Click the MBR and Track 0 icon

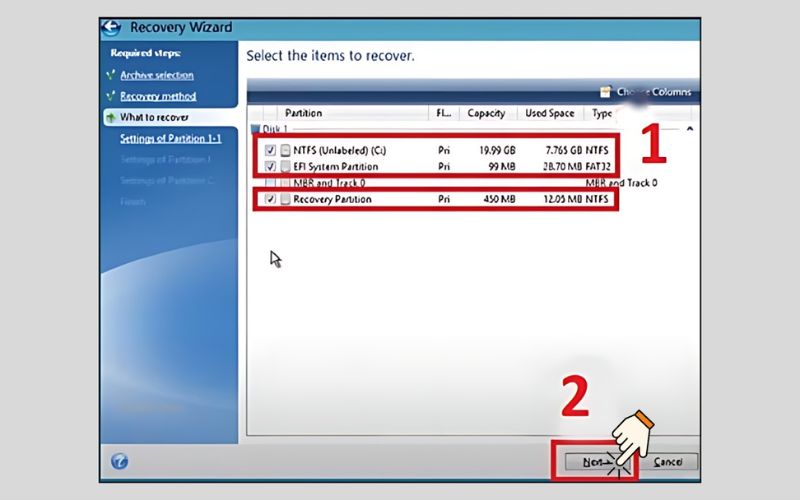[x=285, y=183]
